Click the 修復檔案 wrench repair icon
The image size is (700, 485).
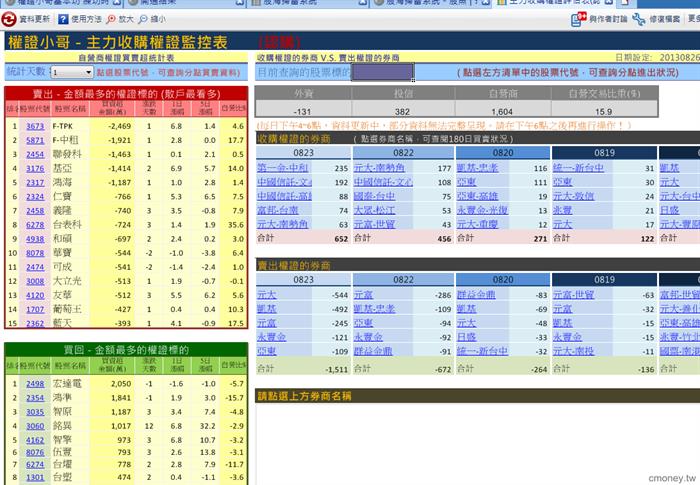pos(639,19)
